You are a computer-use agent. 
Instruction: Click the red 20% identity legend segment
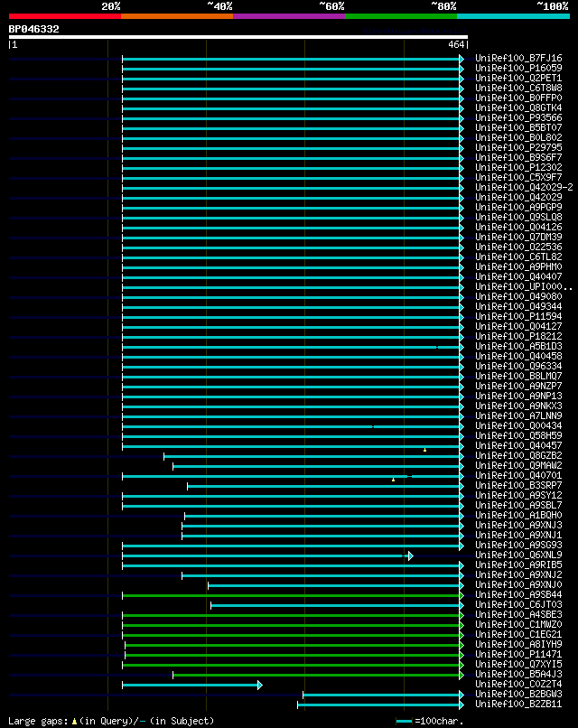pos(64,16)
